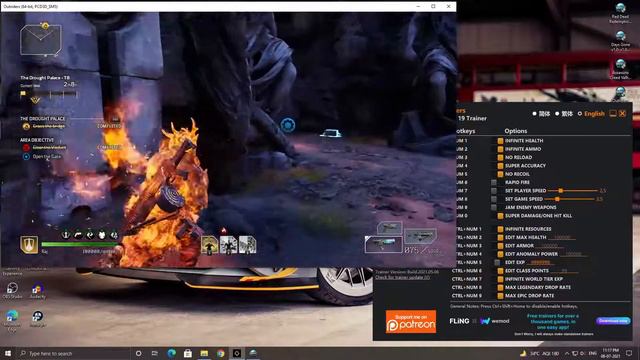Open the Windows Start menu
This screenshot has height=360, width=640.
[8, 353]
